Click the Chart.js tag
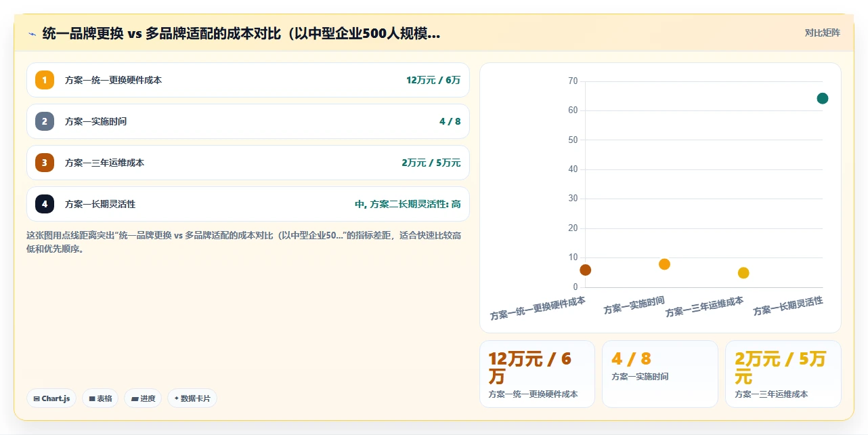The width and height of the screenshot is (868, 435). click(52, 398)
